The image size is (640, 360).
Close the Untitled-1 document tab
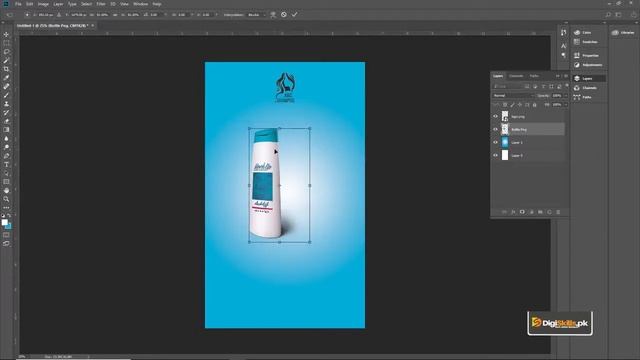pyautogui.click(x=93, y=26)
